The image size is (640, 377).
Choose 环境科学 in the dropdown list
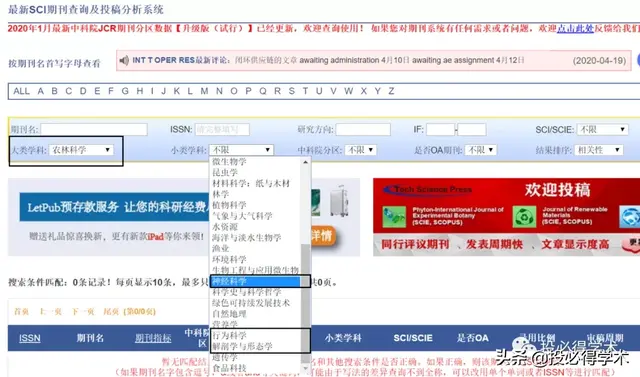click(229, 259)
